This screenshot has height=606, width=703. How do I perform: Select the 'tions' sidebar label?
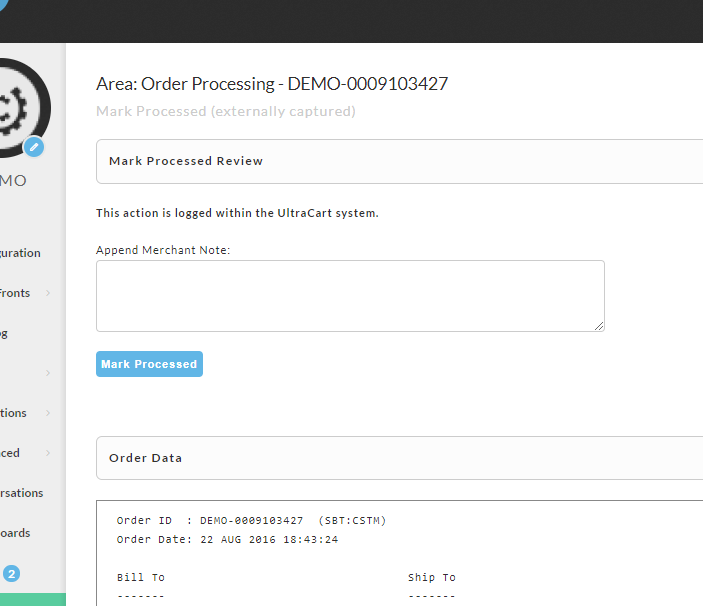(x=13, y=413)
